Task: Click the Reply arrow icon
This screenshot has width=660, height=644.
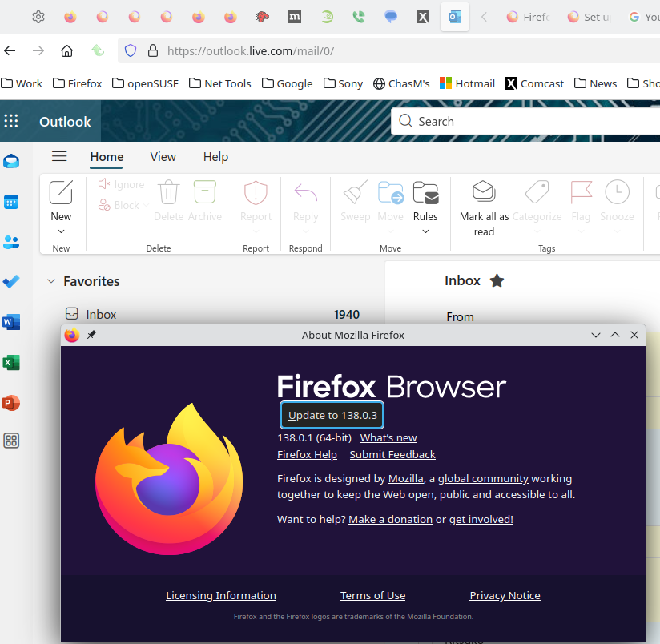Action: pyautogui.click(x=306, y=192)
